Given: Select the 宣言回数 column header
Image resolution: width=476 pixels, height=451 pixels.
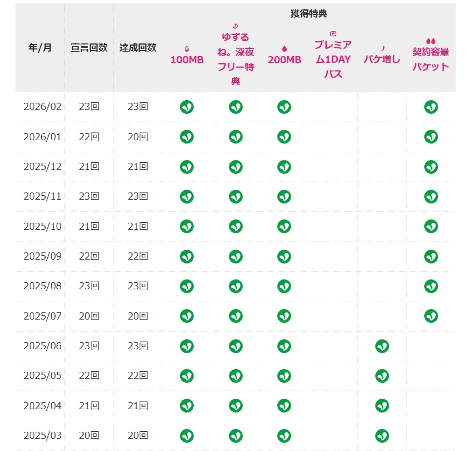Looking at the screenshot, I should coord(89,48).
